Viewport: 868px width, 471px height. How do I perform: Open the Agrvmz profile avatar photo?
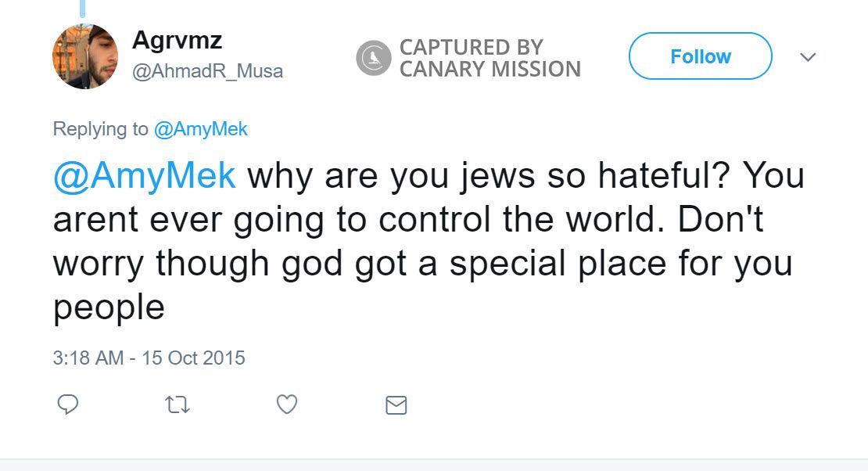coord(85,56)
